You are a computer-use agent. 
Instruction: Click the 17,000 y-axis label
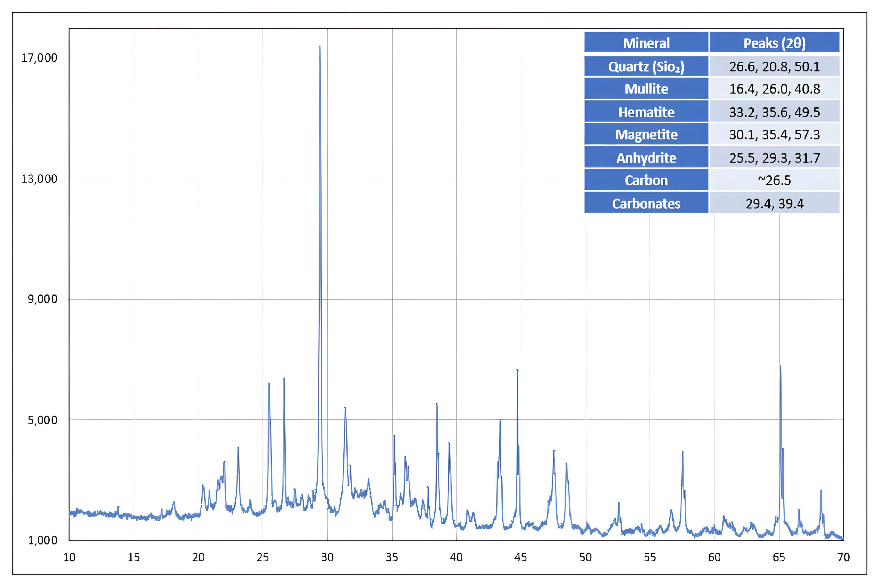(39, 58)
